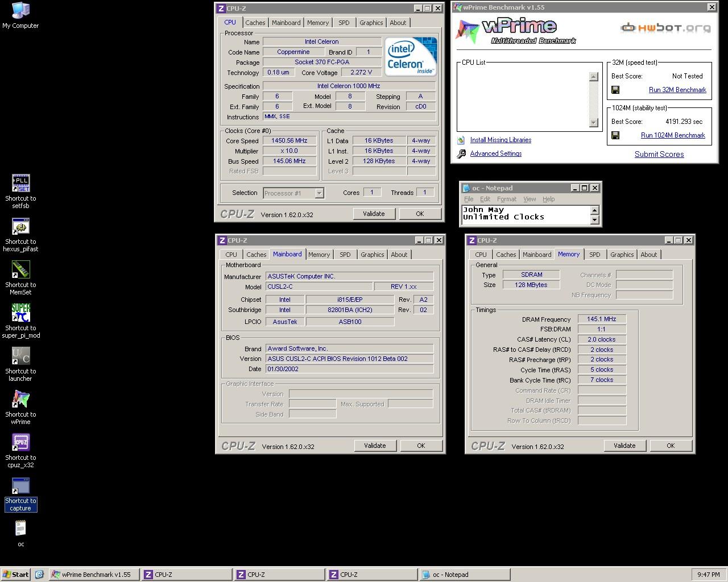Open the Processor #1 selection dropdown

click(x=319, y=193)
